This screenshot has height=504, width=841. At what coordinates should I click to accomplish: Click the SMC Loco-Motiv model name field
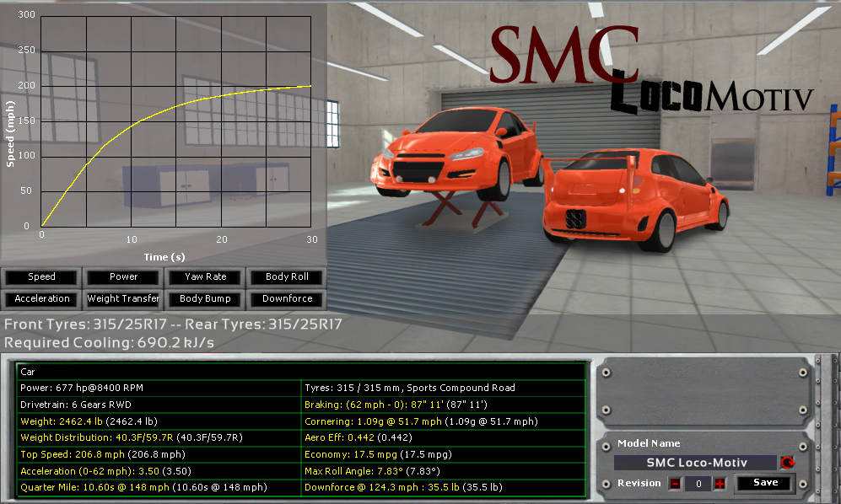coord(694,462)
